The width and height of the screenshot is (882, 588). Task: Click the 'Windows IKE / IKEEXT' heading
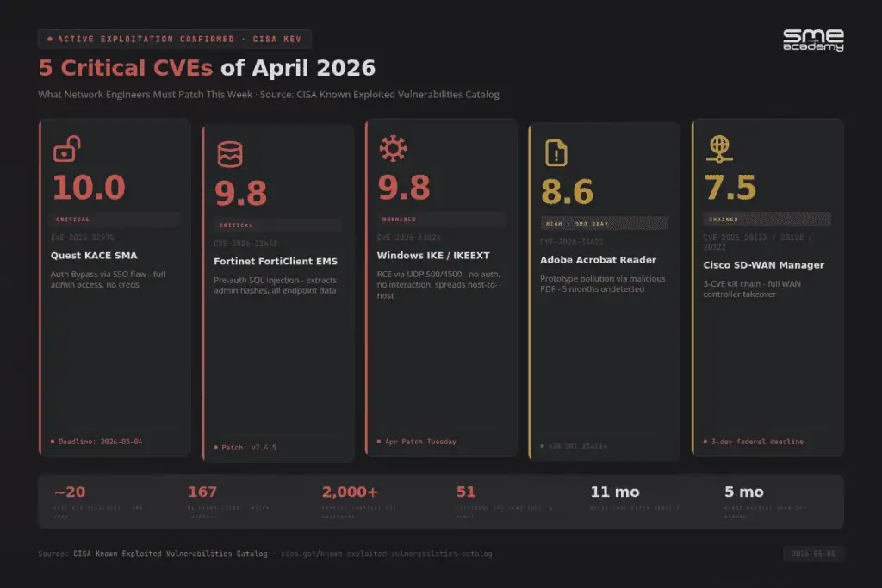click(x=433, y=255)
